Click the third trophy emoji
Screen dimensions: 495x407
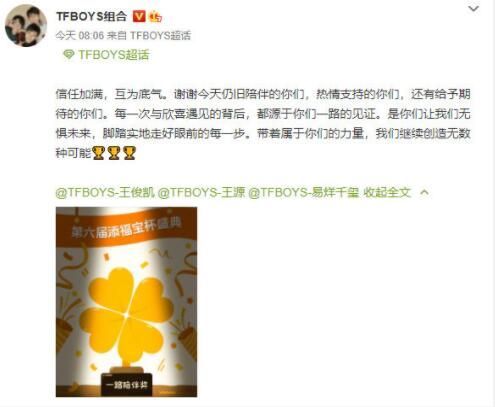click(129, 153)
